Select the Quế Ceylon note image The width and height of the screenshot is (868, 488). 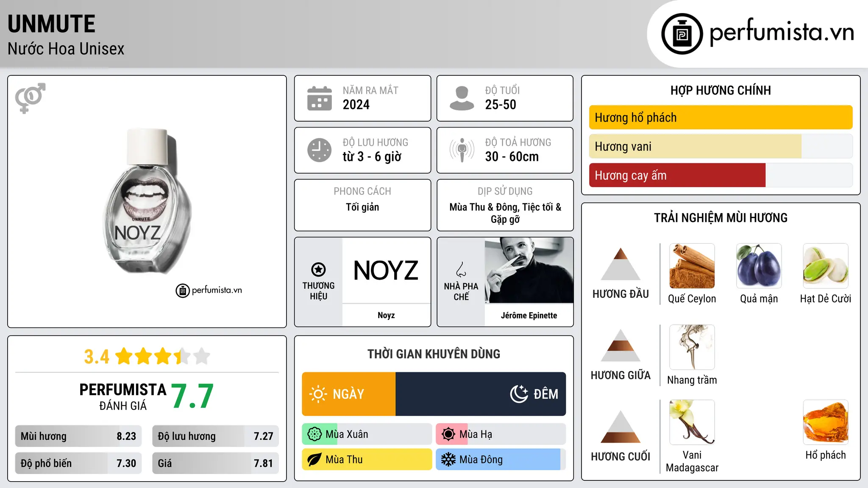(x=692, y=266)
